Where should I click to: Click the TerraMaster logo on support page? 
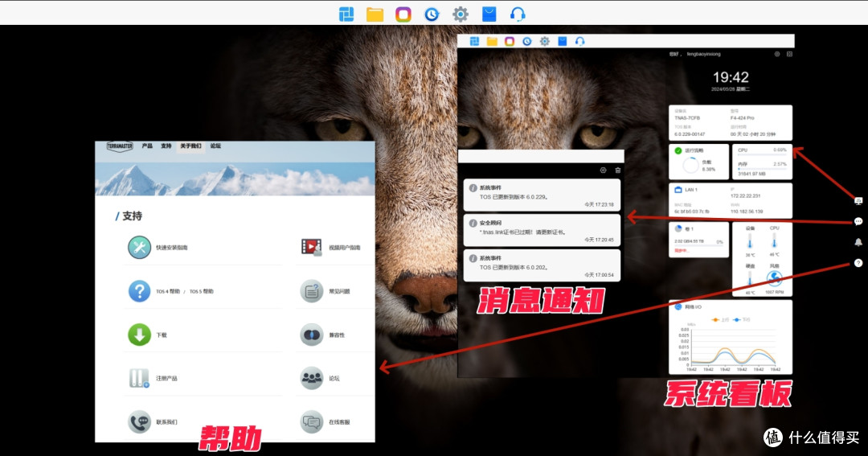[x=120, y=146]
